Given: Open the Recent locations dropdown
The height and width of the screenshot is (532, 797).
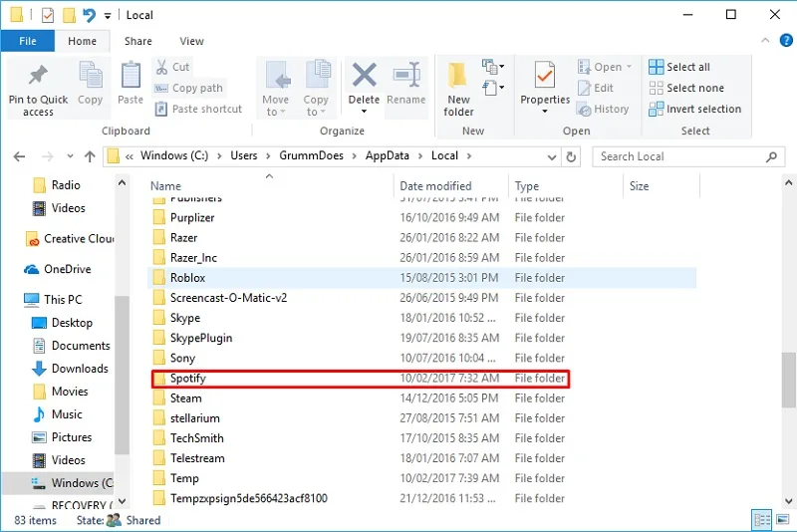Looking at the screenshot, I should pyautogui.click(x=70, y=156).
